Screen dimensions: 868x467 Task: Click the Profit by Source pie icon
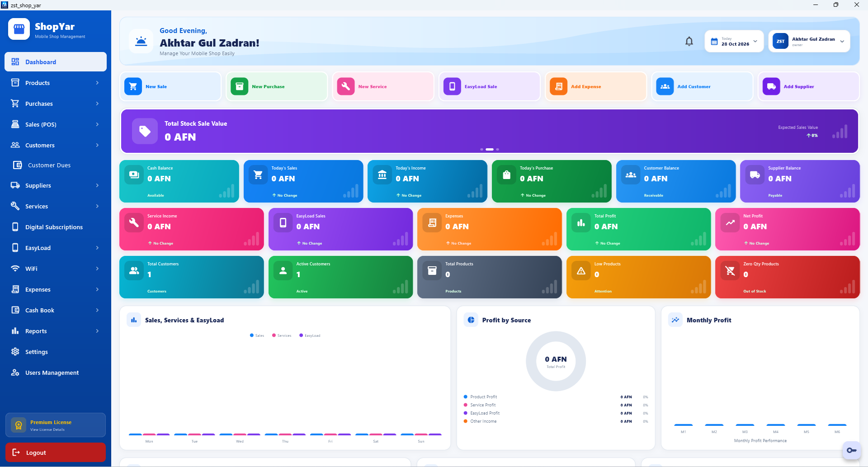(x=471, y=320)
